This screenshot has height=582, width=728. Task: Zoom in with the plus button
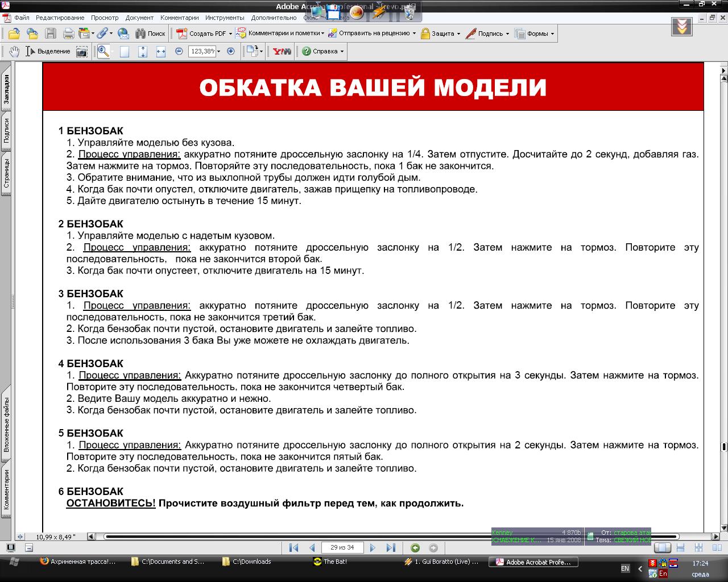tap(231, 51)
